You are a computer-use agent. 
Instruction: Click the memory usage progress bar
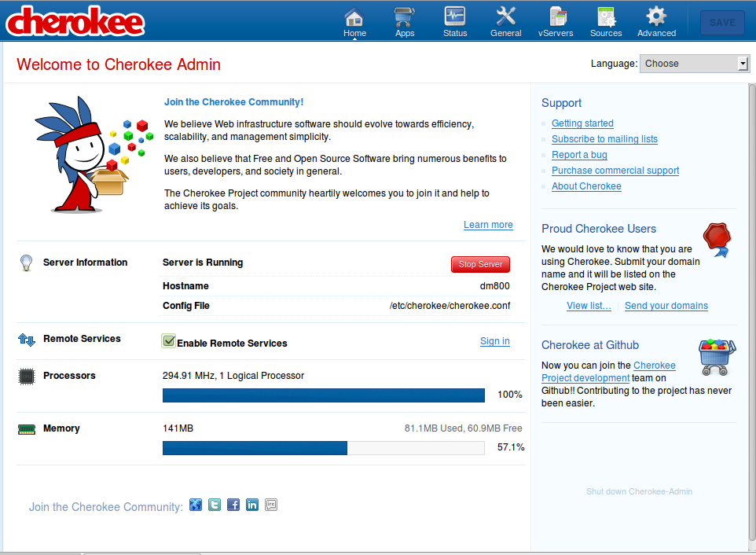[324, 448]
